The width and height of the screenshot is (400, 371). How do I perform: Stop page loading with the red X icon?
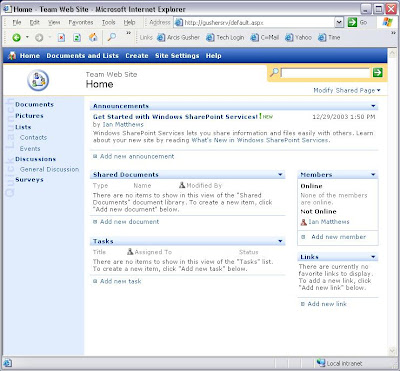(61, 38)
